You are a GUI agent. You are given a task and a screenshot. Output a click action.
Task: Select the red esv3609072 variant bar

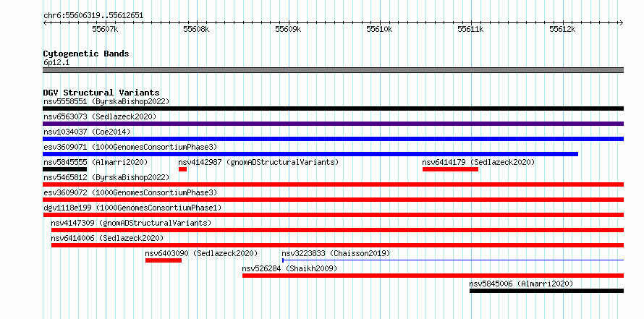[333, 200]
